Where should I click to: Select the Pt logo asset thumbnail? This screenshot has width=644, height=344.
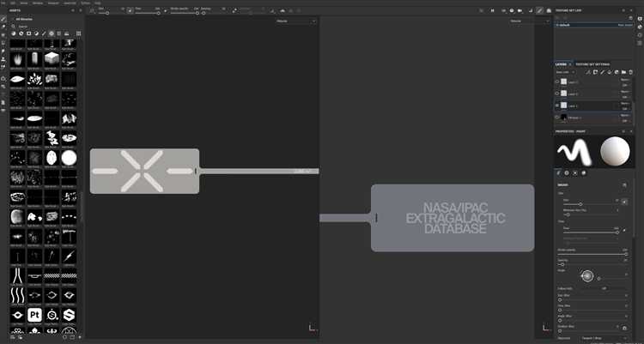click(34, 315)
